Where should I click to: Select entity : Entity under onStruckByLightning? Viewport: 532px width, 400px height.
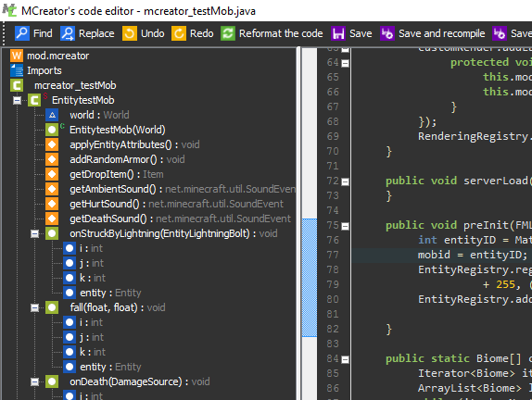pyautogui.click(x=110, y=293)
